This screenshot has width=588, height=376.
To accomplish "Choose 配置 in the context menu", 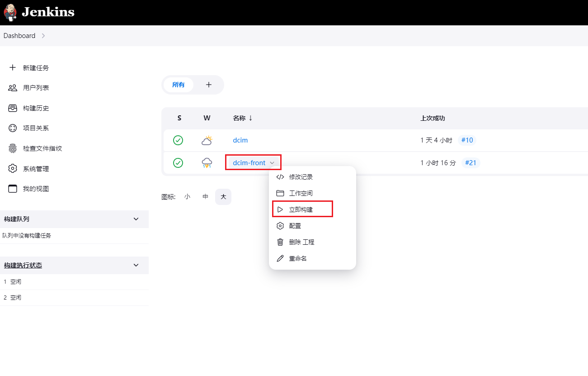I will coord(312,226).
